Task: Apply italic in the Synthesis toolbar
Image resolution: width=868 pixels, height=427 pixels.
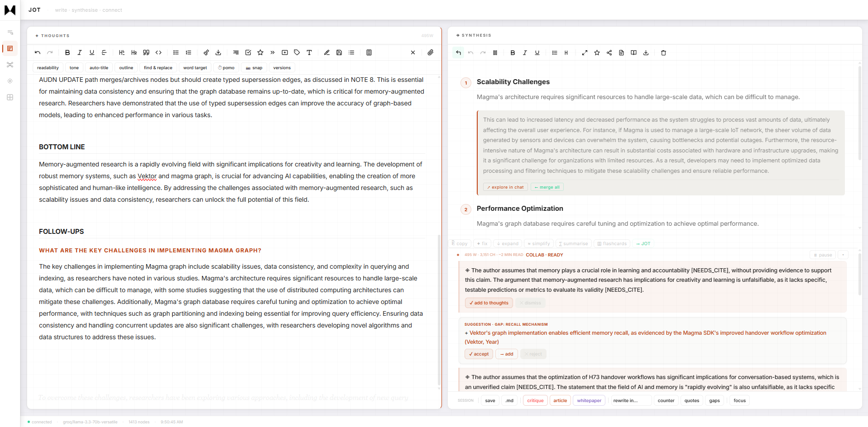Action: point(525,53)
